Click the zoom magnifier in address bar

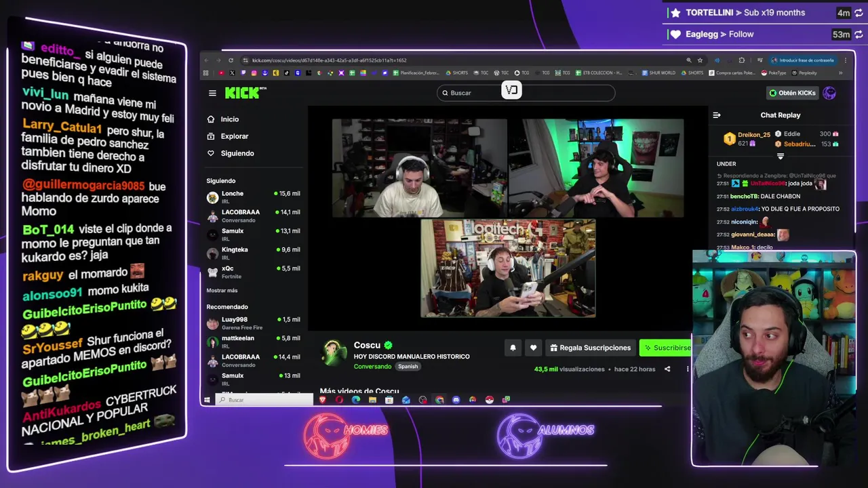pos(689,60)
